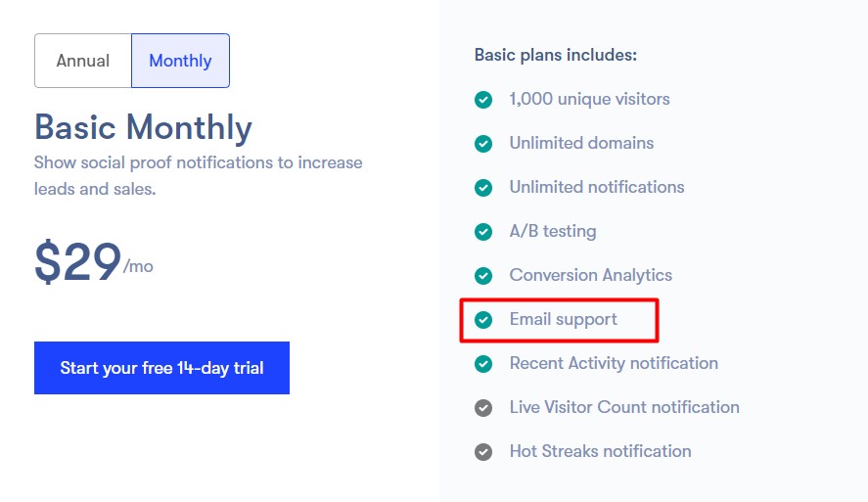Click gray checkmark beside Hot Streaks notification

pyautogui.click(x=483, y=452)
